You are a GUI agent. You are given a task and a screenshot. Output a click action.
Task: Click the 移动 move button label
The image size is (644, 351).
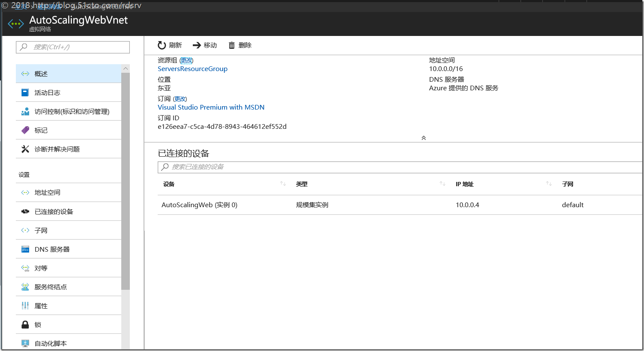[x=210, y=45]
